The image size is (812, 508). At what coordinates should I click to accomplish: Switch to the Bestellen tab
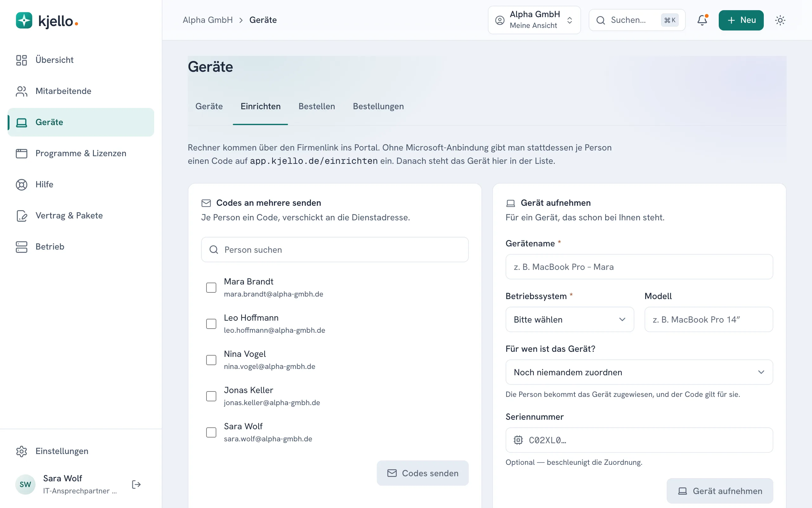(x=317, y=106)
